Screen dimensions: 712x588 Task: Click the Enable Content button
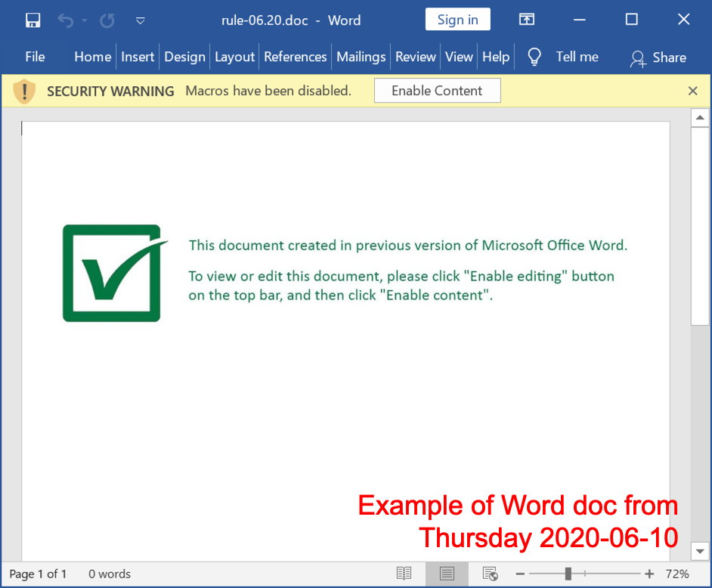(438, 91)
